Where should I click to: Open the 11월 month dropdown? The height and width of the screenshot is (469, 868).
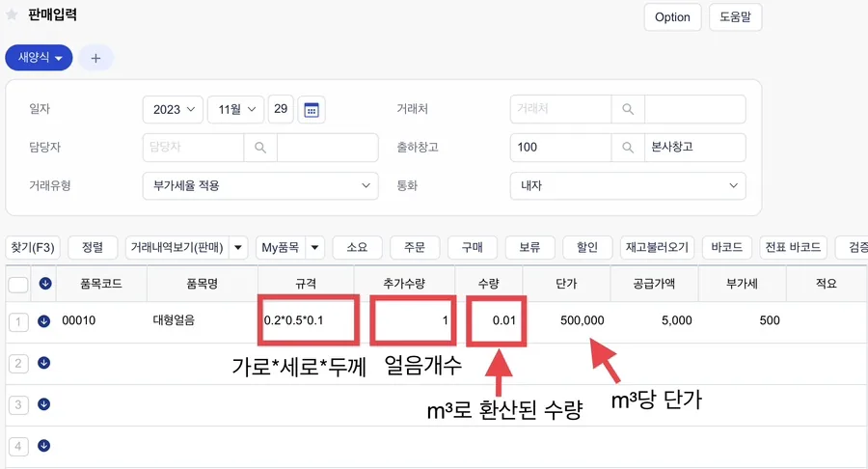[x=236, y=109]
